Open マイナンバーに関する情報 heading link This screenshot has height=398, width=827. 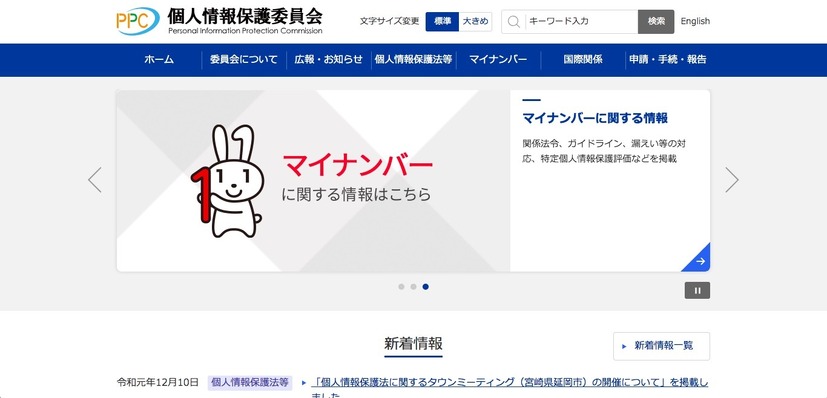[595, 118]
